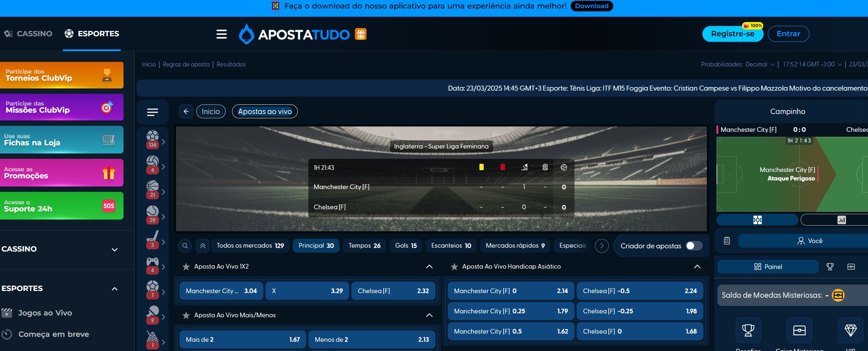The image size is (868, 351).
Task: Open the hamburger menu beside ApostaTudo logo
Action: pyautogui.click(x=221, y=34)
